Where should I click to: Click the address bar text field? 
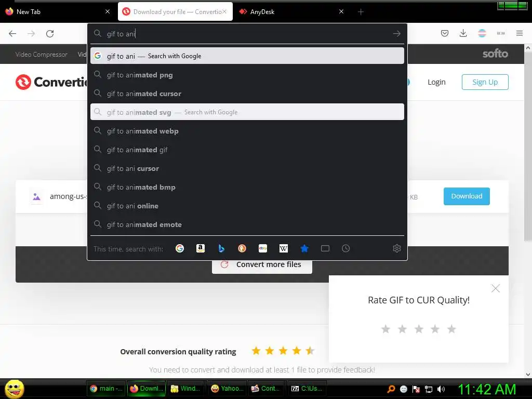248,34
